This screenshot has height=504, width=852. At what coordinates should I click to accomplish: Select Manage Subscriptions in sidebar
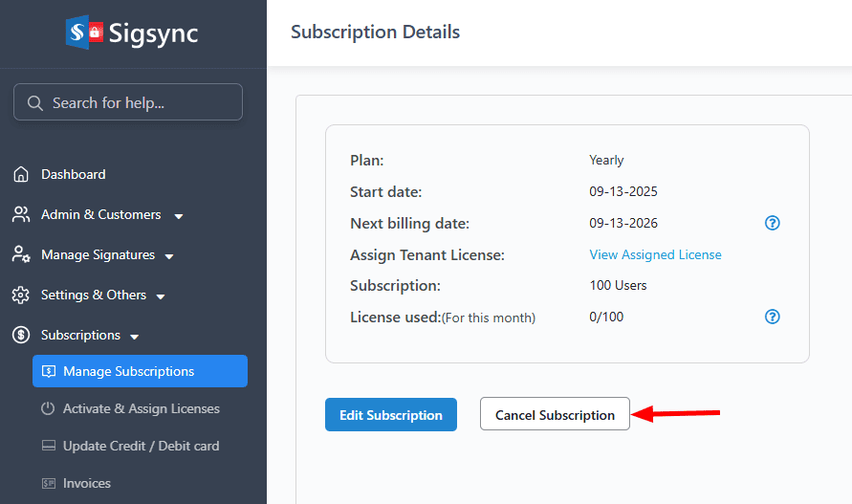(140, 371)
